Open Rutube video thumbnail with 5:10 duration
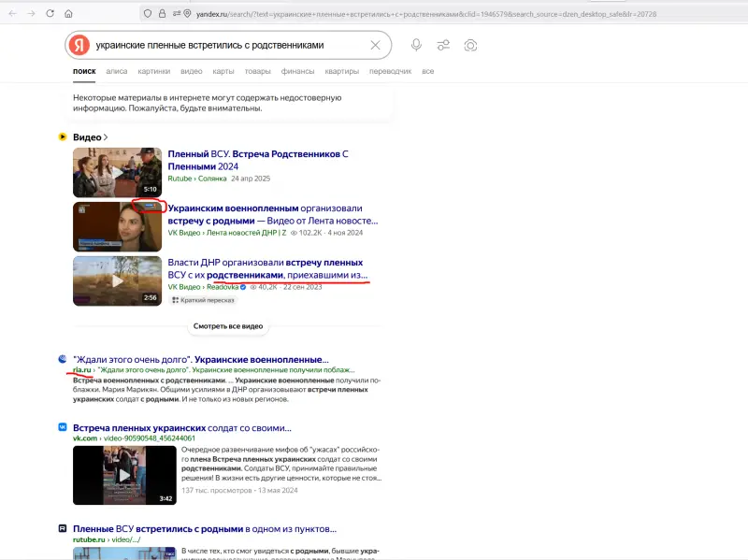 (118, 172)
